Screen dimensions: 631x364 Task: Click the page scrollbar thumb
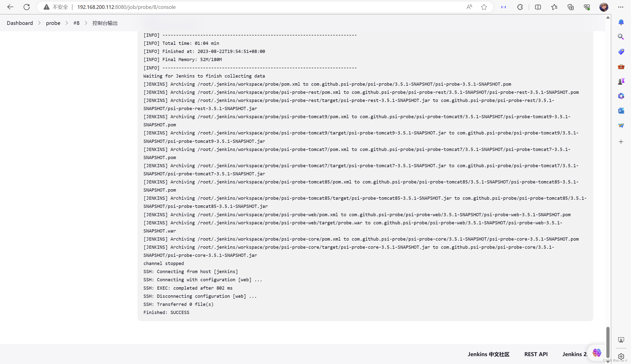click(x=608, y=342)
